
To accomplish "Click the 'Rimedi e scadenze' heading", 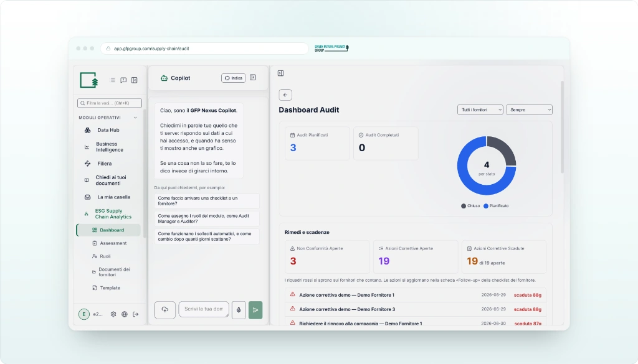I will click(x=307, y=232).
